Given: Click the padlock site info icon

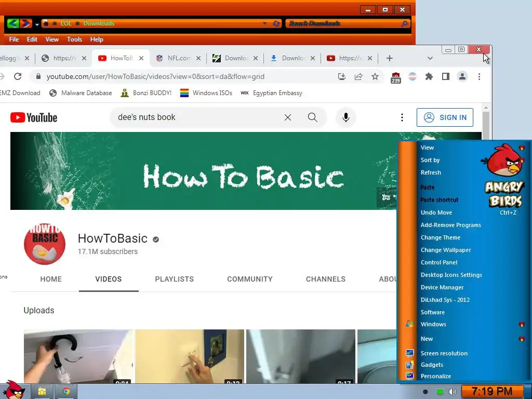Looking at the screenshot, I should [38, 77].
